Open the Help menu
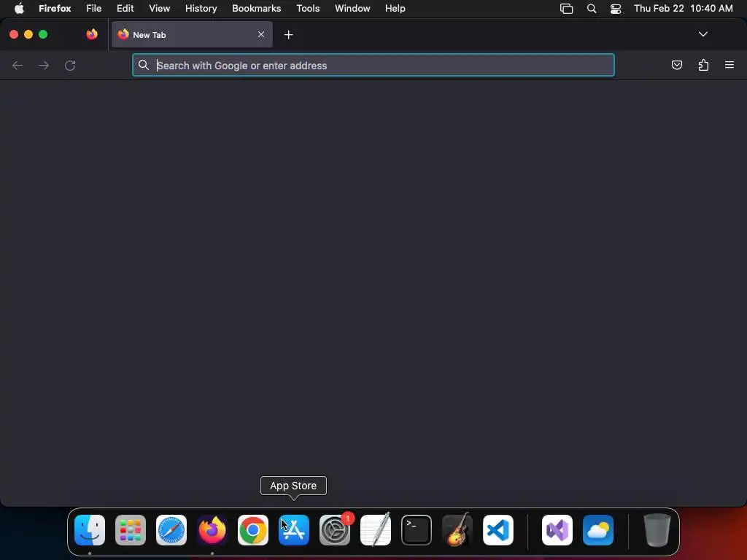 (395, 9)
